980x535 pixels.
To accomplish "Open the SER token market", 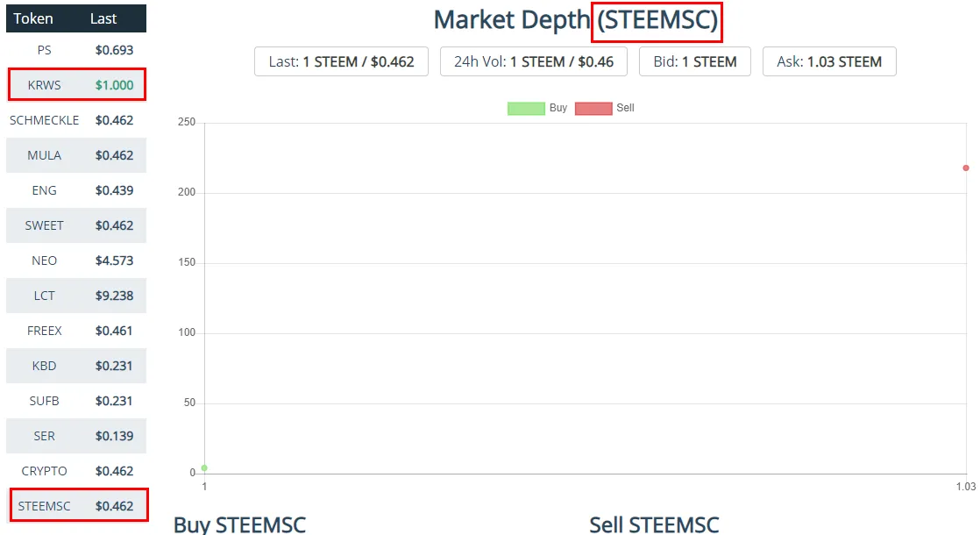I will tap(75, 436).
